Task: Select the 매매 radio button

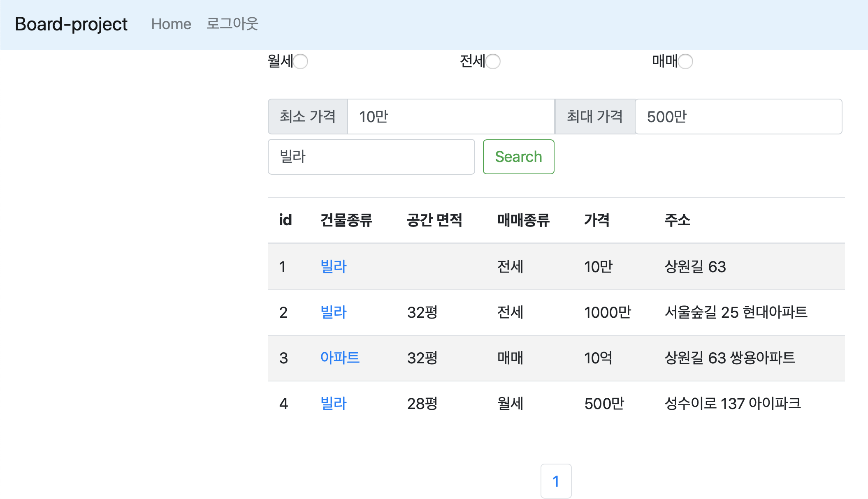Action: click(685, 62)
